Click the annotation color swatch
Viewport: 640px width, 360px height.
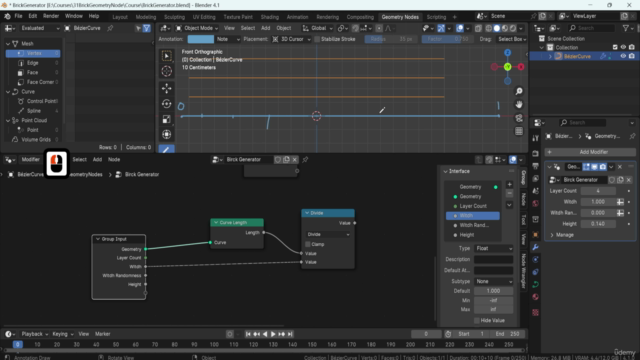click(200, 39)
